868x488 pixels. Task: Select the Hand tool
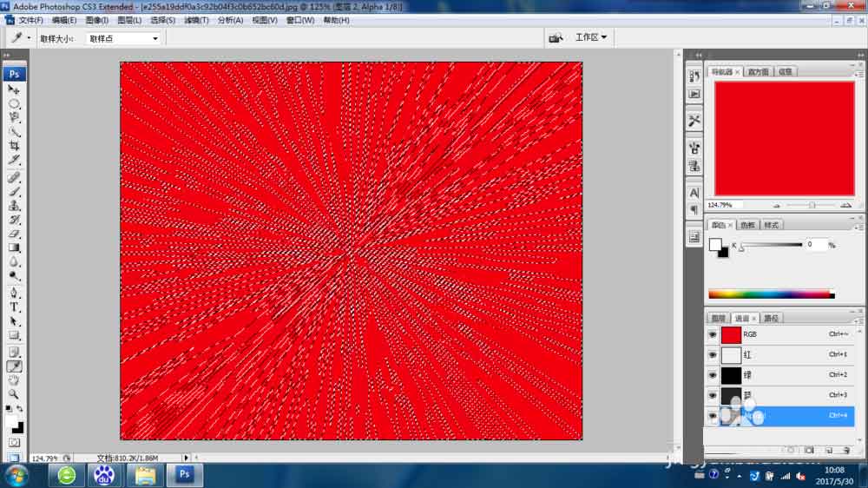(x=14, y=380)
